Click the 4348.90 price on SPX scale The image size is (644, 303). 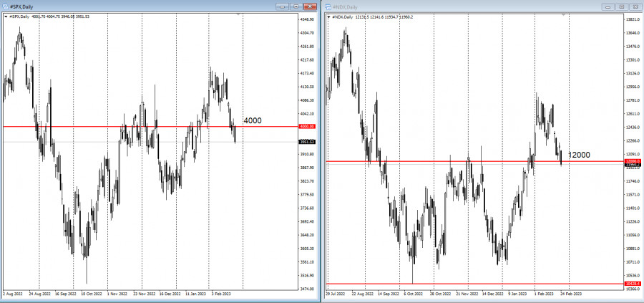[x=307, y=19]
